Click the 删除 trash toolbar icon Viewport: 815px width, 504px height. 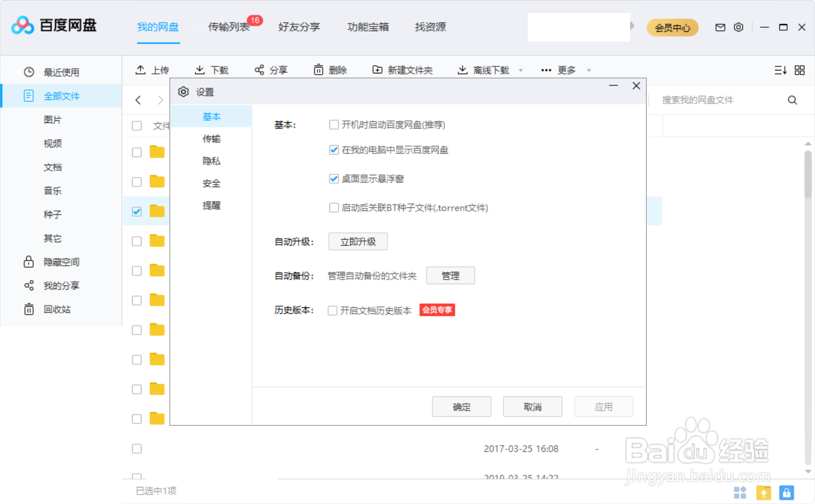click(319, 70)
